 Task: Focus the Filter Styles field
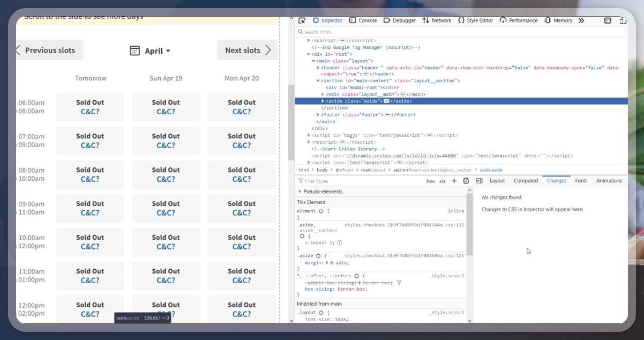359,181
